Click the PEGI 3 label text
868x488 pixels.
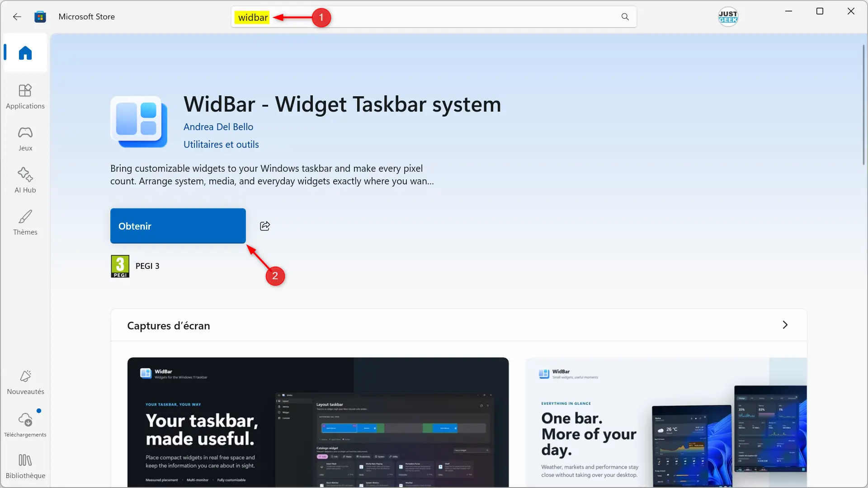[x=147, y=266]
